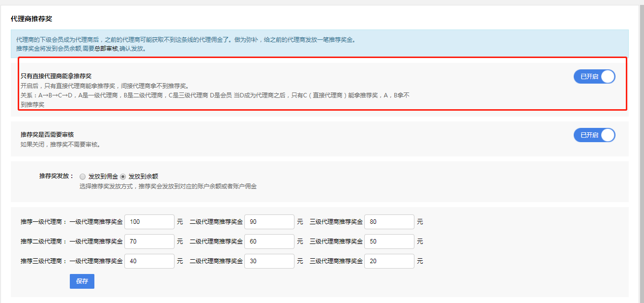Select the input field containing 30
The height and width of the screenshot is (303, 644).
[x=269, y=261]
